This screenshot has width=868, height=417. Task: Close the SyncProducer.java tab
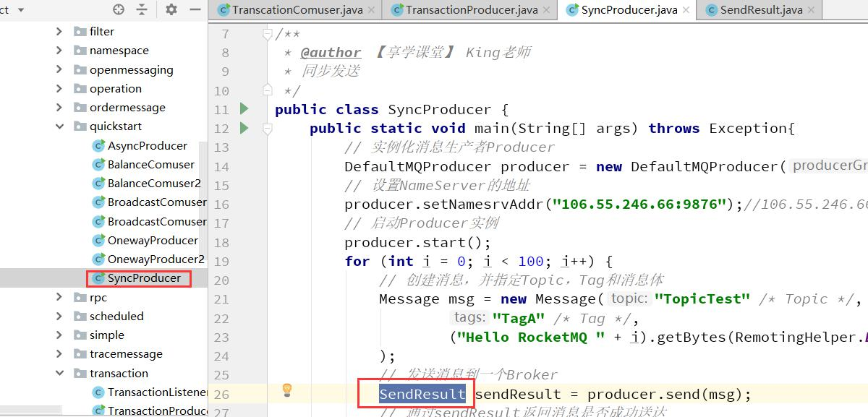[x=687, y=10]
